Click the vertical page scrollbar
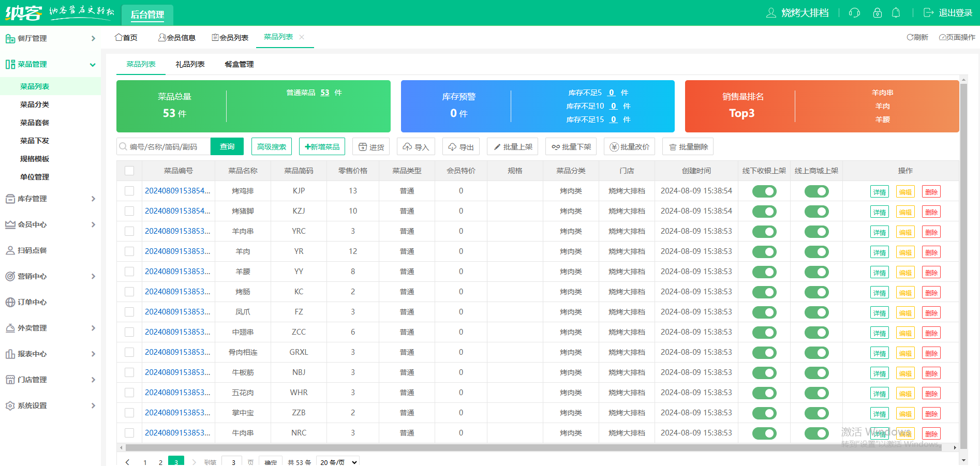This screenshot has height=466, width=980. (963, 266)
